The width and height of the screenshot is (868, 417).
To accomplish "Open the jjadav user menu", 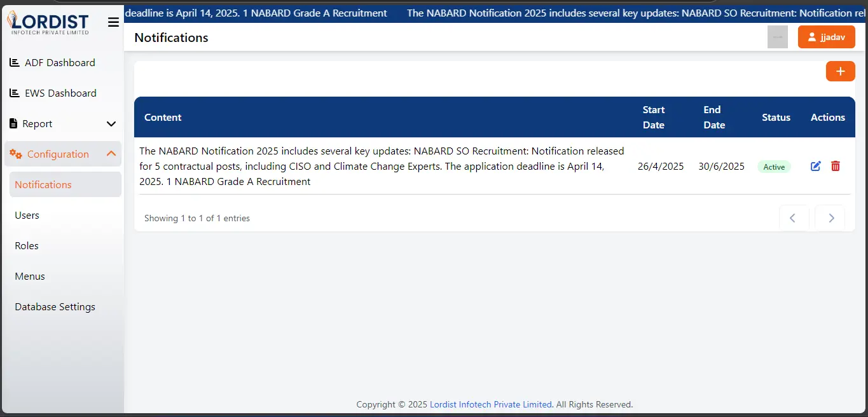I will point(826,37).
